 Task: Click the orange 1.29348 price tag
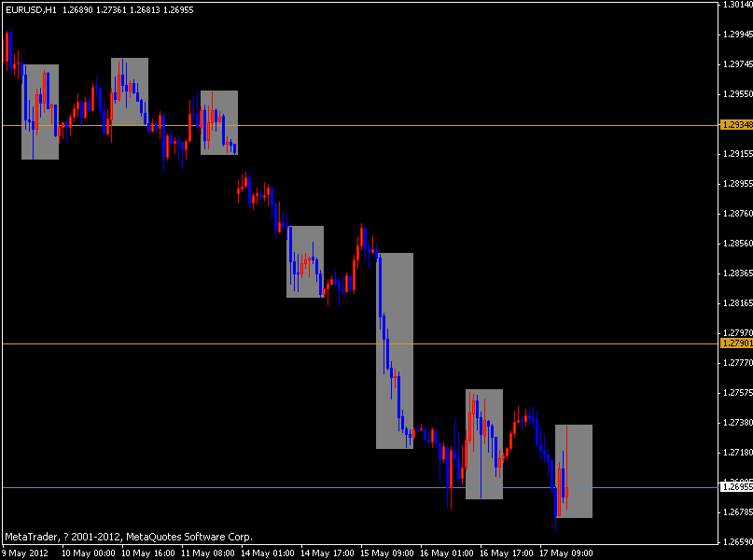point(737,125)
